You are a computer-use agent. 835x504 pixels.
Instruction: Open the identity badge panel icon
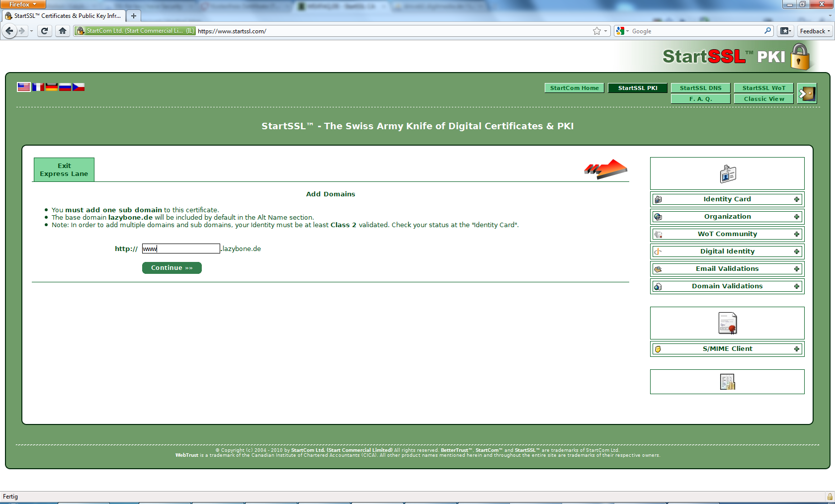(728, 174)
